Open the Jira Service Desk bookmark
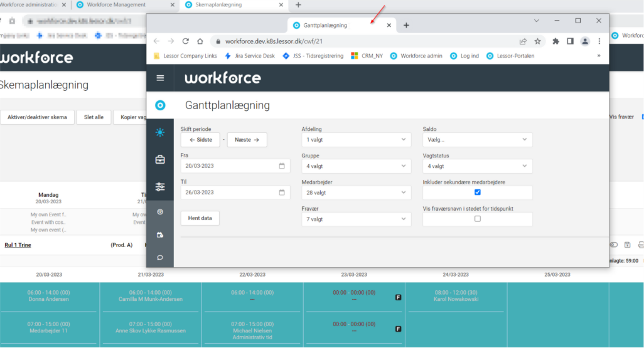The height and width of the screenshot is (348, 644). click(250, 56)
